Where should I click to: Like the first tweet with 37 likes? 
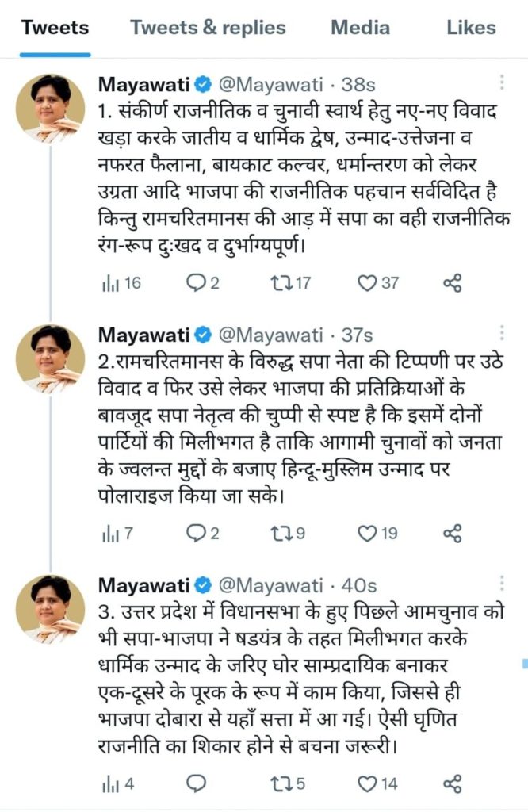(x=367, y=282)
